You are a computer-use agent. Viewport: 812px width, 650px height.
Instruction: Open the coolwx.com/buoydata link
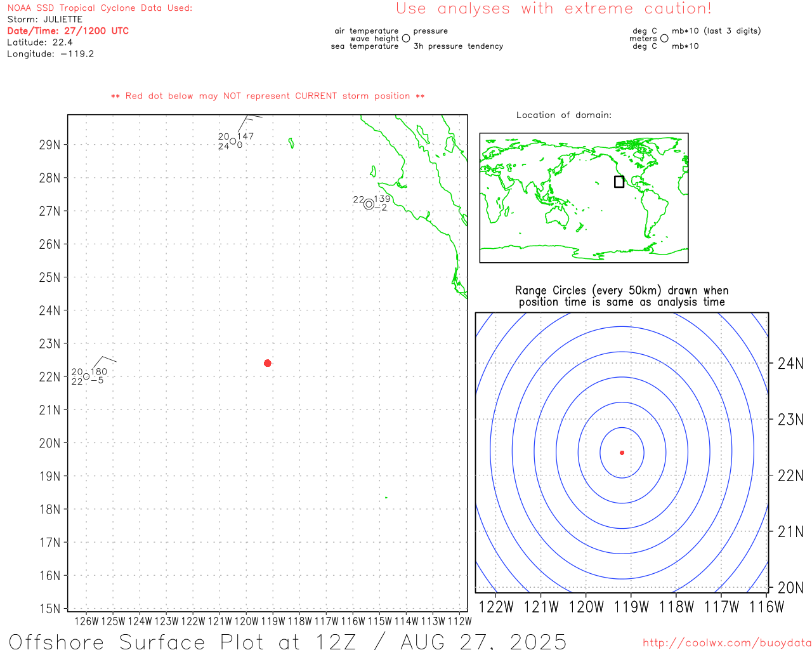(x=727, y=643)
